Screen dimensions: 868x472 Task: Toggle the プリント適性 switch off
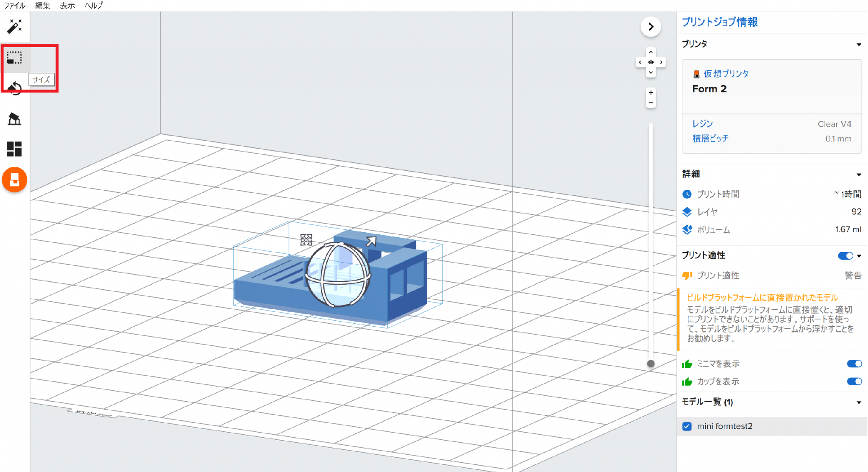[x=845, y=255]
